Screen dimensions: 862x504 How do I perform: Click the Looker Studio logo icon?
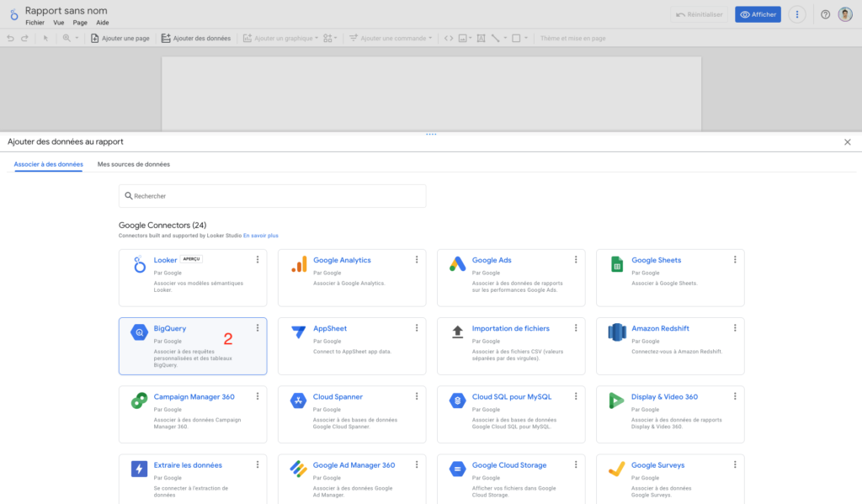click(13, 15)
